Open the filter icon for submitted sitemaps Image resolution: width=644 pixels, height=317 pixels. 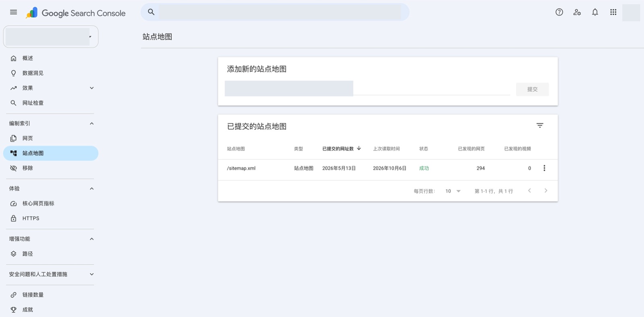[540, 126]
